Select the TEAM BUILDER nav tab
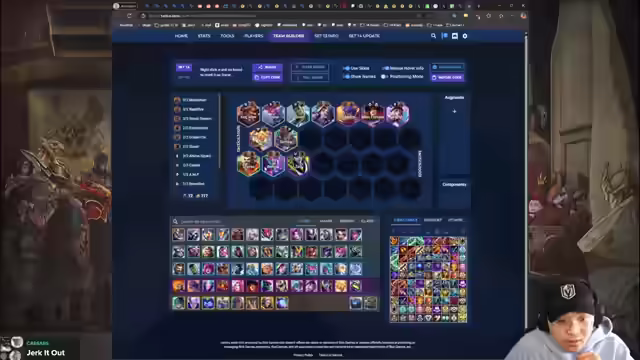 [x=289, y=36]
